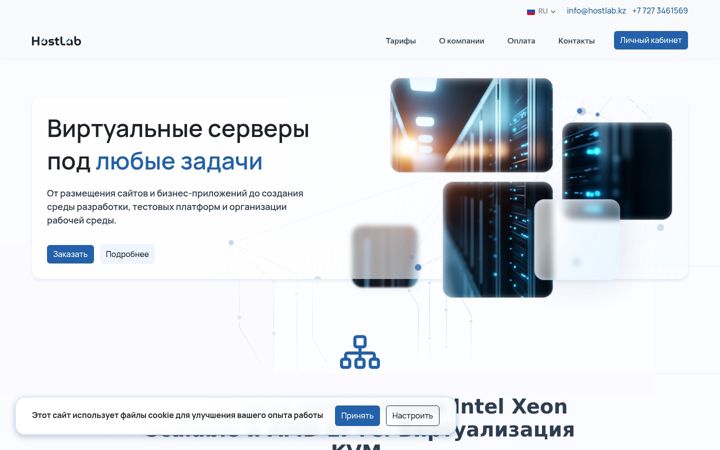Click the info@hostlab.kz email link
Image resolution: width=720 pixels, height=450 pixels.
coord(596,11)
